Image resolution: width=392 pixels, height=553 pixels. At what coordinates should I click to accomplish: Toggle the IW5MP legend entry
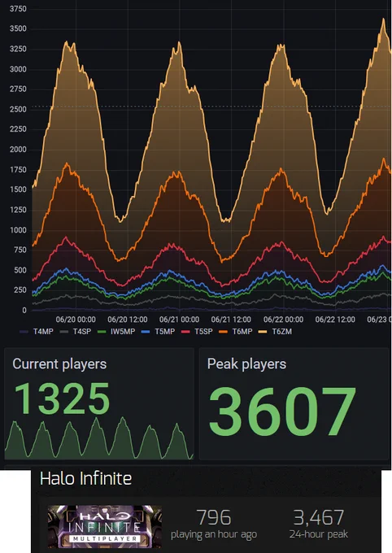click(x=116, y=332)
